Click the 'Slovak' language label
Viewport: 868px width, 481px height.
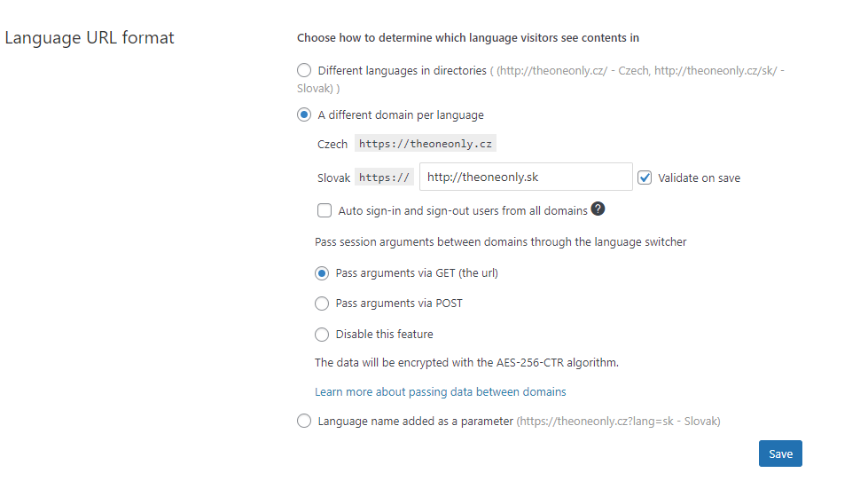click(x=333, y=177)
